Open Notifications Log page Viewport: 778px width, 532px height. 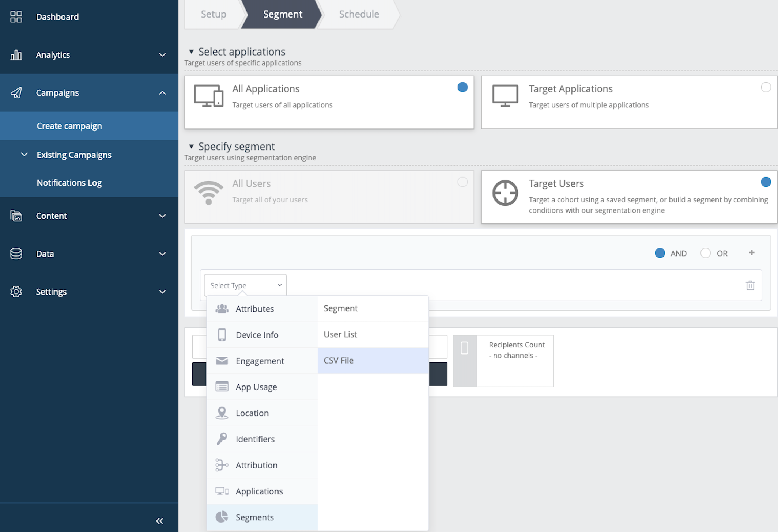coord(69,183)
